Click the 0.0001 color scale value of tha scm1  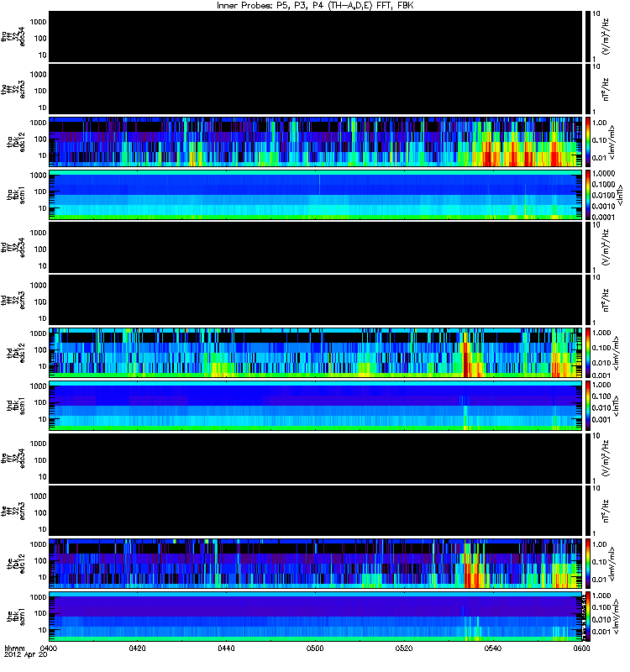tap(603, 217)
